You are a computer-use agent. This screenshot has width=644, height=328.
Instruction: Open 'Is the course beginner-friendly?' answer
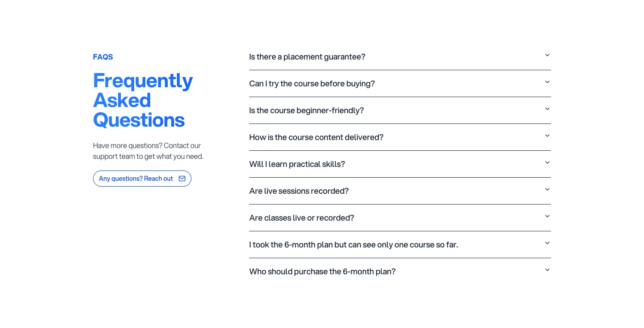[400, 111]
